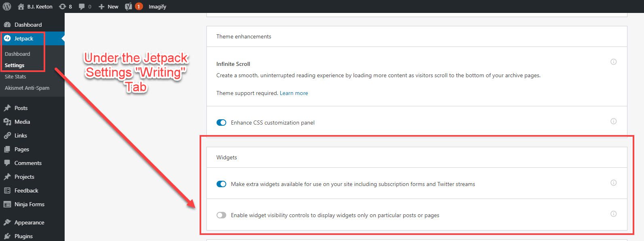Image resolution: width=644 pixels, height=241 pixels.
Task: Open Imagify in the admin bar
Action: coord(157,6)
